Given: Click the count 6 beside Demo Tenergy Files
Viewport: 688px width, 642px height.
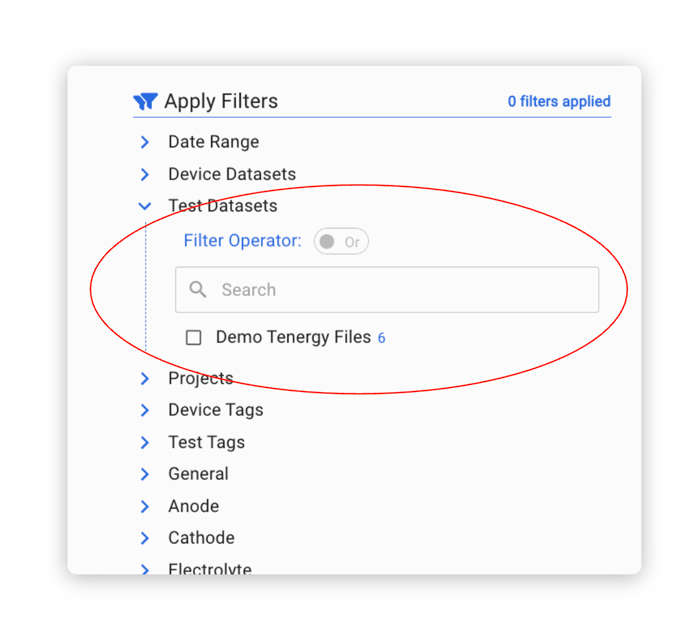Looking at the screenshot, I should pyautogui.click(x=381, y=338).
